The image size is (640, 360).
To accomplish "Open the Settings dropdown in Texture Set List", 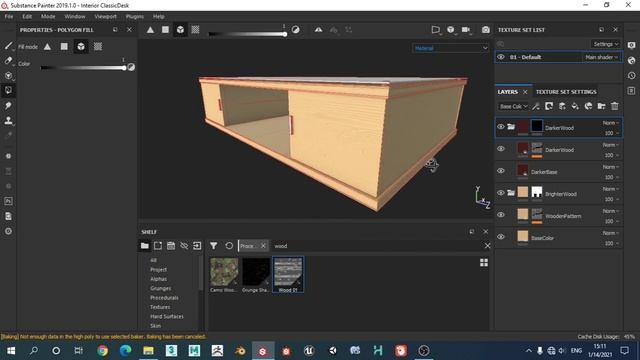I will [x=605, y=44].
